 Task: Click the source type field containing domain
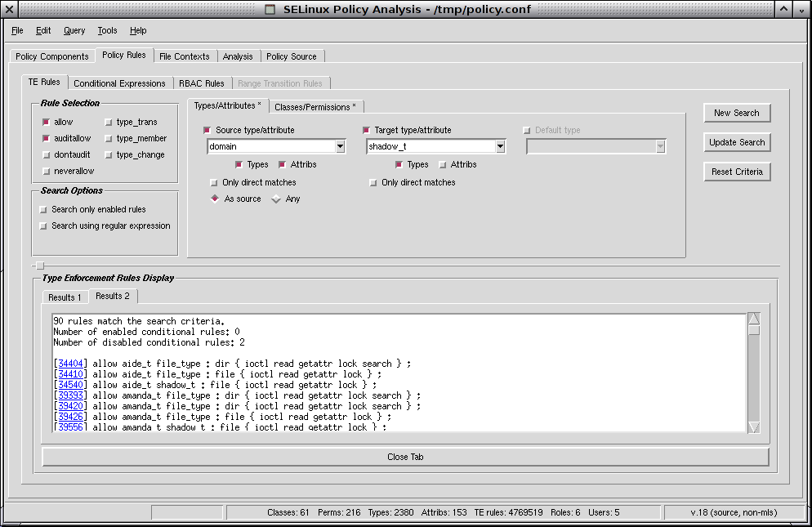point(271,146)
